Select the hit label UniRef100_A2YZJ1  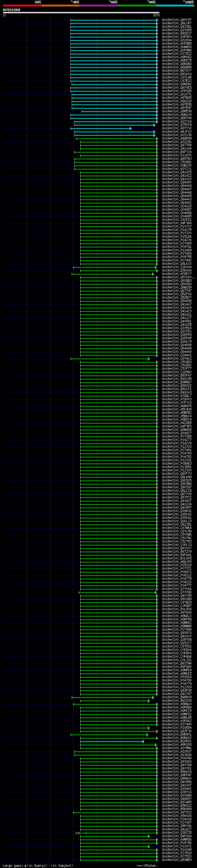[176, 169]
